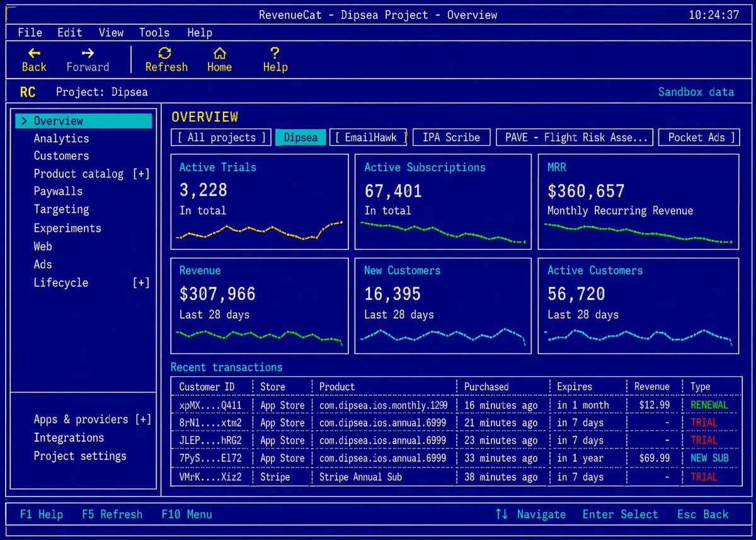
Task: Open Analytics in the sidebar
Action: pos(61,139)
